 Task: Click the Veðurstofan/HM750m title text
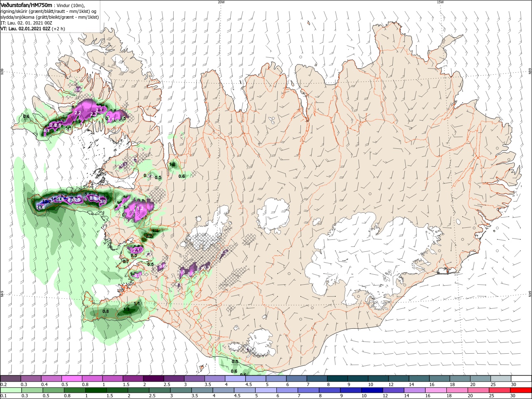26,5
